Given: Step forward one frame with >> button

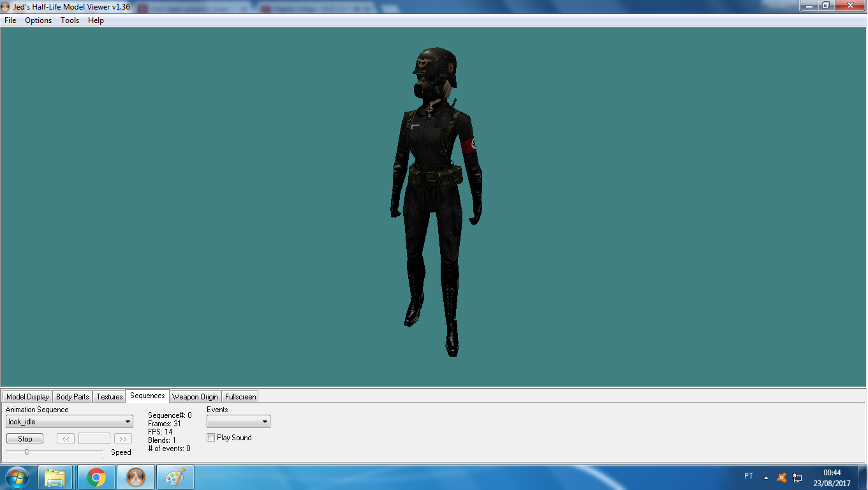Looking at the screenshot, I should point(123,439).
